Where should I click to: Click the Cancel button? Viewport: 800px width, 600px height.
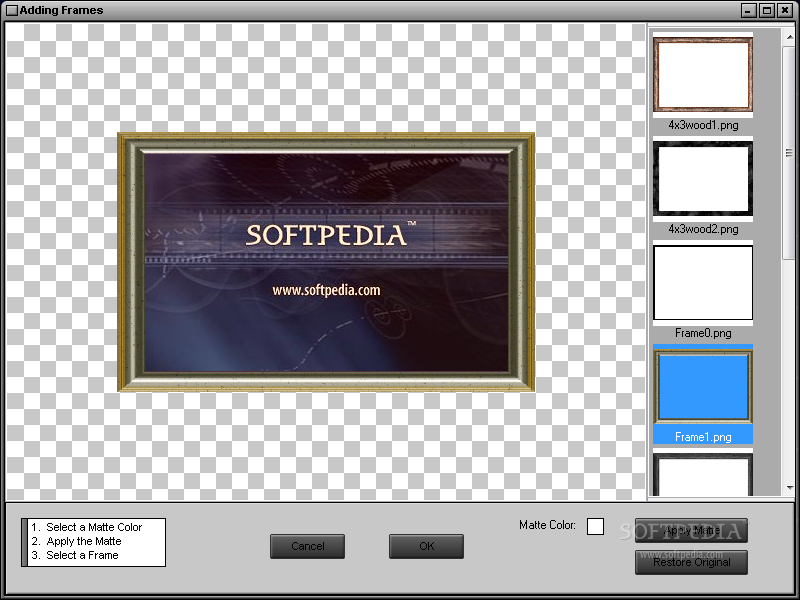coord(307,546)
